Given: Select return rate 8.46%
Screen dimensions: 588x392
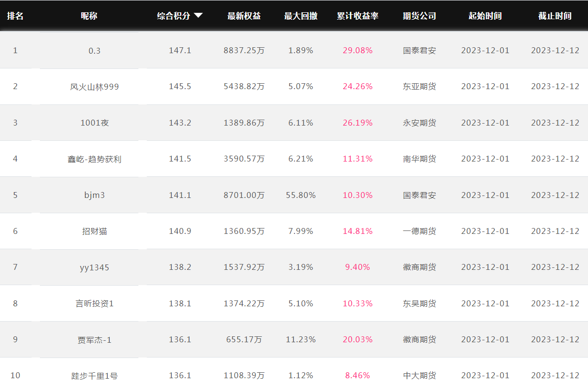Looking at the screenshot, I should pos(358,375).
